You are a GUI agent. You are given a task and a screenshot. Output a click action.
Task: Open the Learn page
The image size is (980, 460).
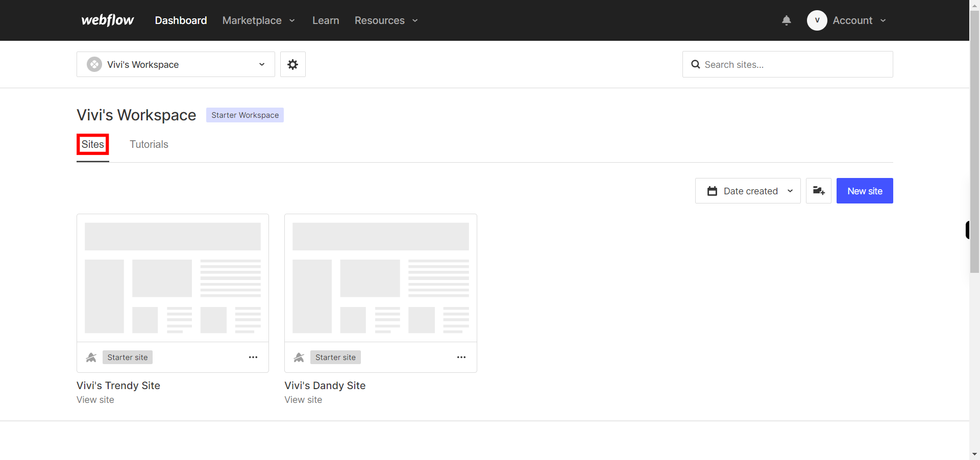326,20
